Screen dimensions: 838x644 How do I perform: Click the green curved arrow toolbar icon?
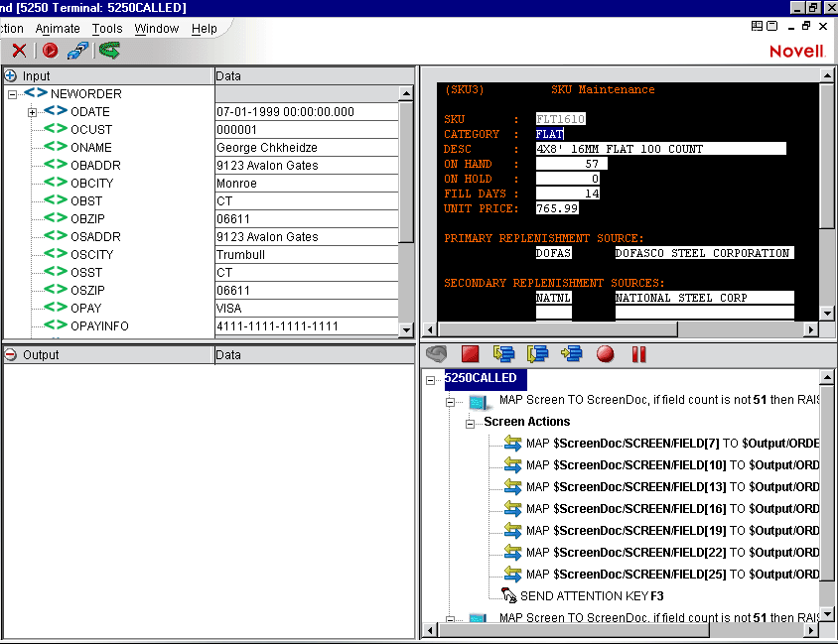pos(109,50)
